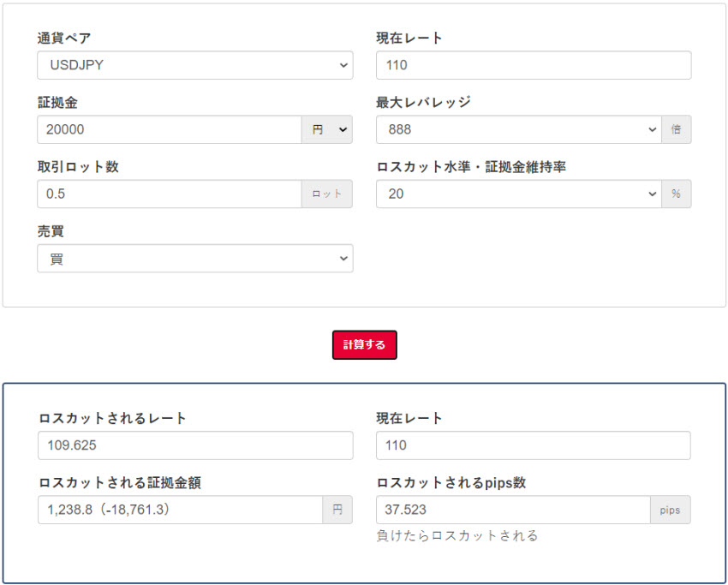Select the ロスカットされるレート result field

194,445
